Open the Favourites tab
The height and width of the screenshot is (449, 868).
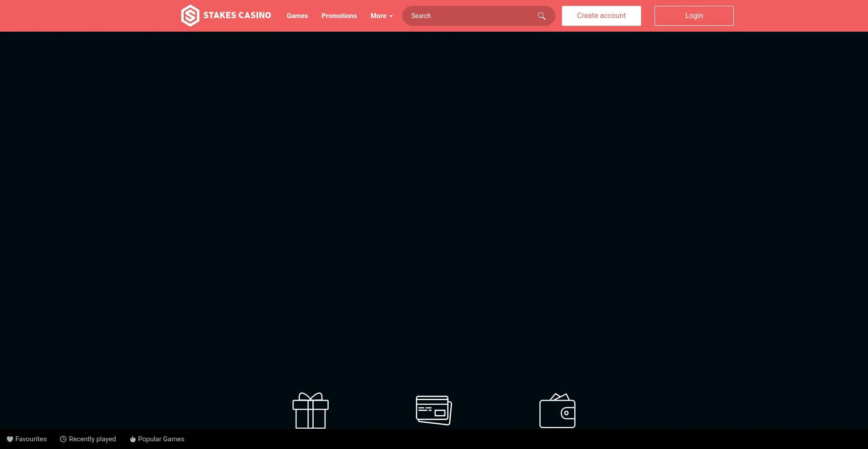[x=27, y=439]
